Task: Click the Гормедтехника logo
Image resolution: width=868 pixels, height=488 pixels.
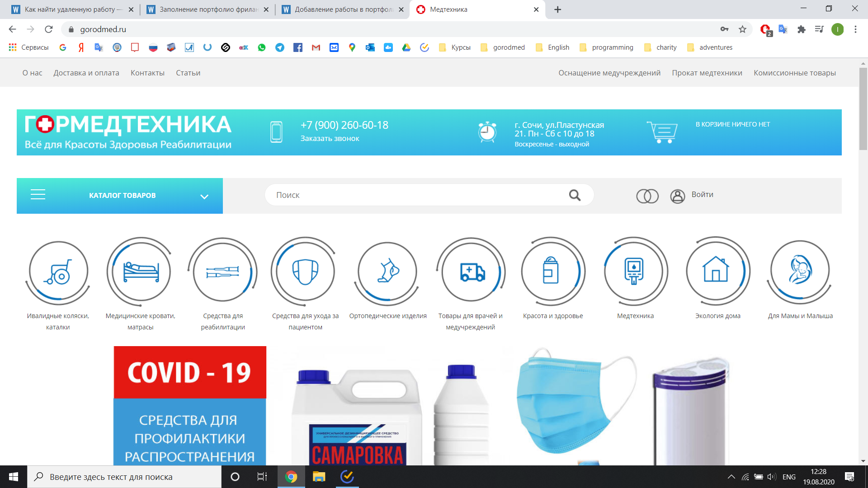Action: click(128, 131)
